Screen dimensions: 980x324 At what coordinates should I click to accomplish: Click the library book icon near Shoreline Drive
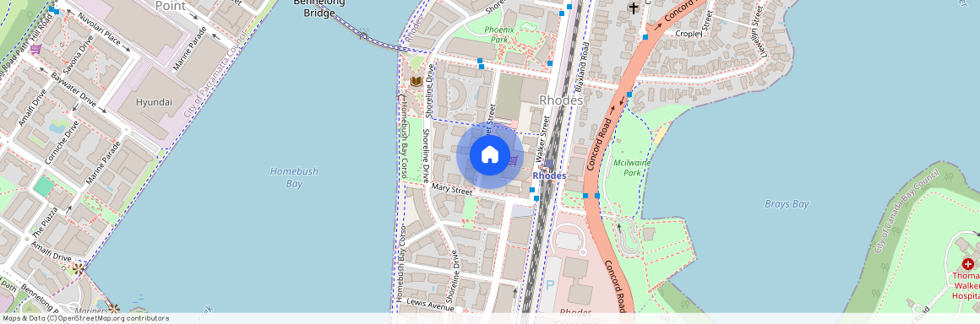click(x=416, y=82)
